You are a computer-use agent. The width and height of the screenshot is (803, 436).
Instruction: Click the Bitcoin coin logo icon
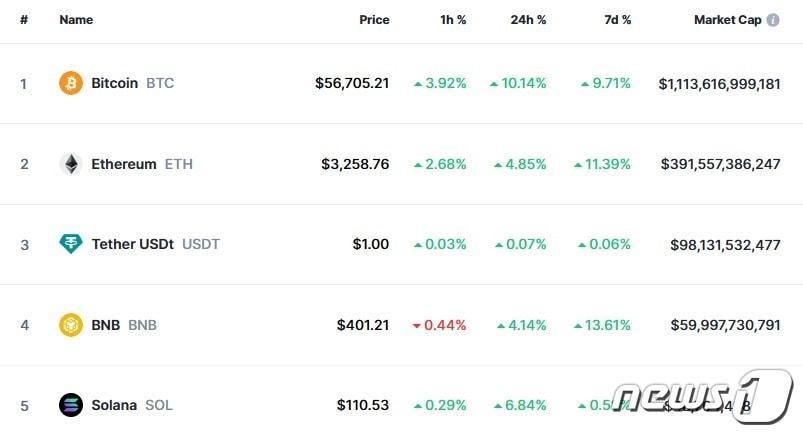pos(71,83)
